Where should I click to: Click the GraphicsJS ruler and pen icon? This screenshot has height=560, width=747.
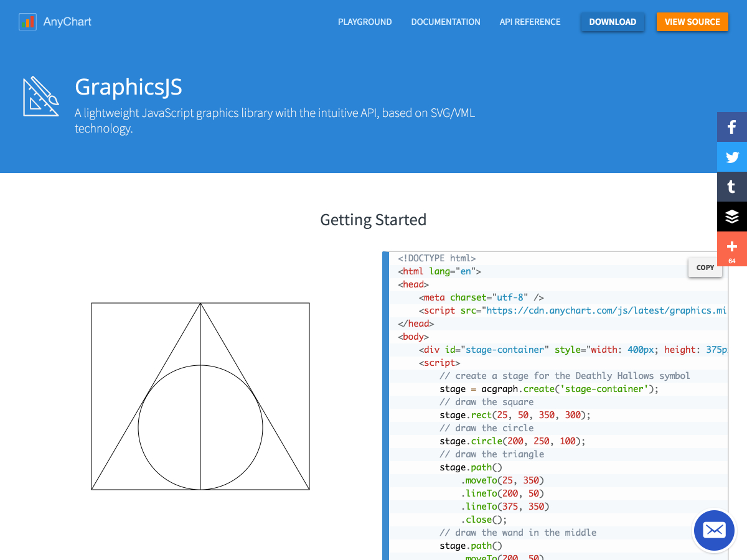(x=41, y=96)
